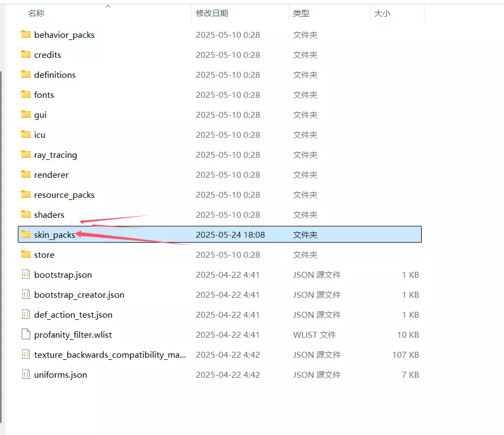Select the ray_tracing folder icon
Image resolution: width=504 pixels, height=435 pixels.
[x=26, y=155]
